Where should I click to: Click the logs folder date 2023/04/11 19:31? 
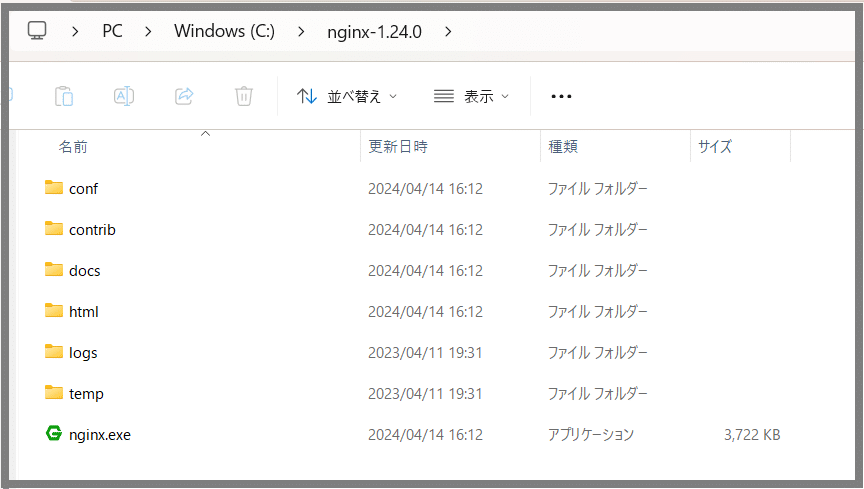(425, 353)
